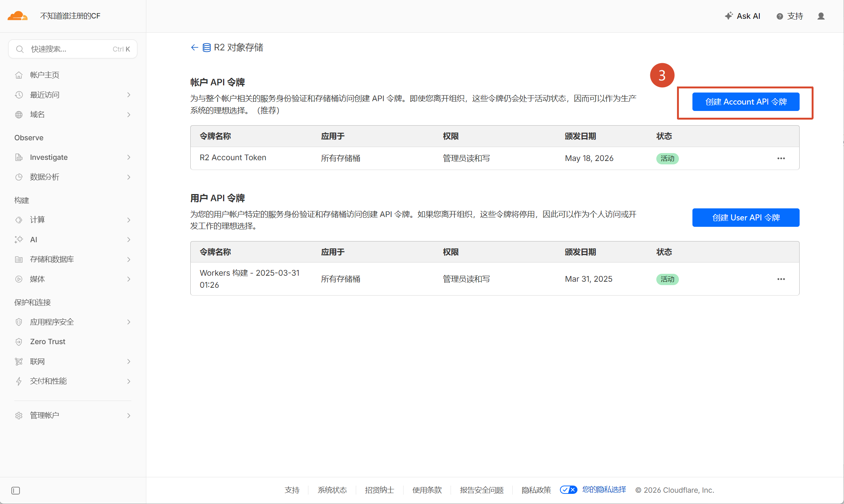Screen dimensions: 844x504
Task: Expand 交付和性能 chevron
Action: 129,381
